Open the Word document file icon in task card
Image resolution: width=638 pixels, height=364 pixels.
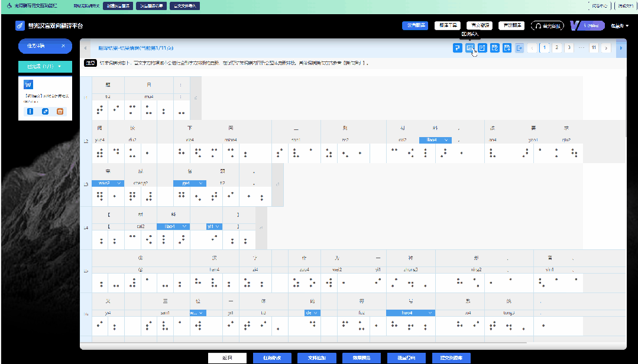[x=28, y=84]
